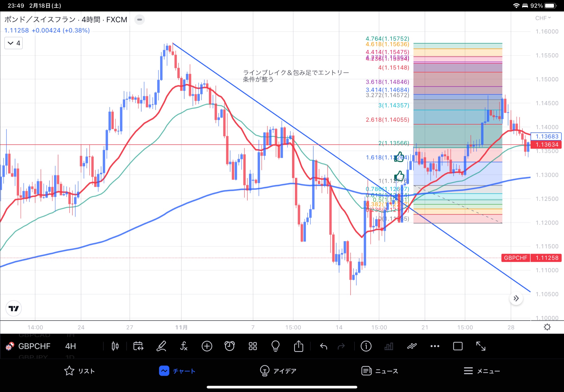Open the fx indicators menu

click(184, 346)
